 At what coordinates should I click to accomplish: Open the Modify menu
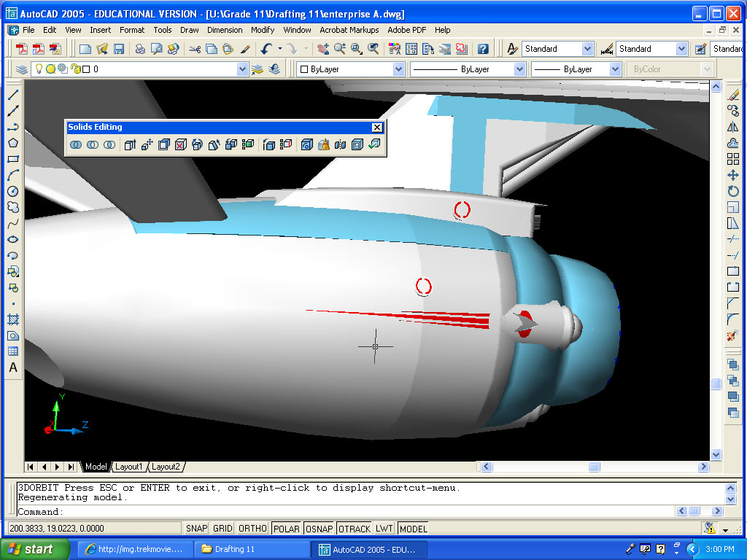pos(262,30)
